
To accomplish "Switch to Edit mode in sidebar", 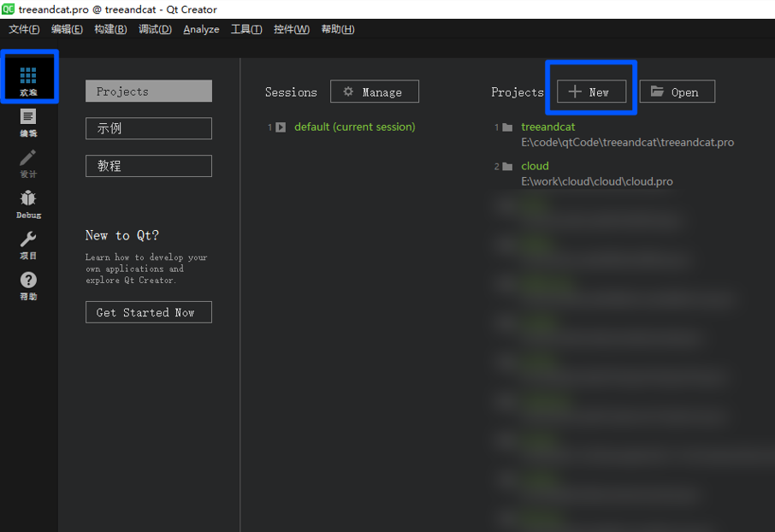I will pos(28,122).
